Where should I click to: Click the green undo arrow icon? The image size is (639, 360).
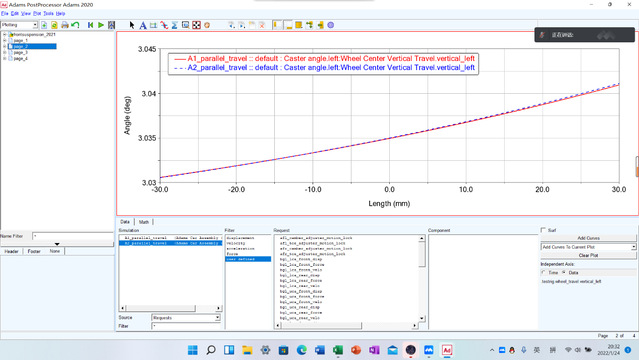(x=75, y=25)
